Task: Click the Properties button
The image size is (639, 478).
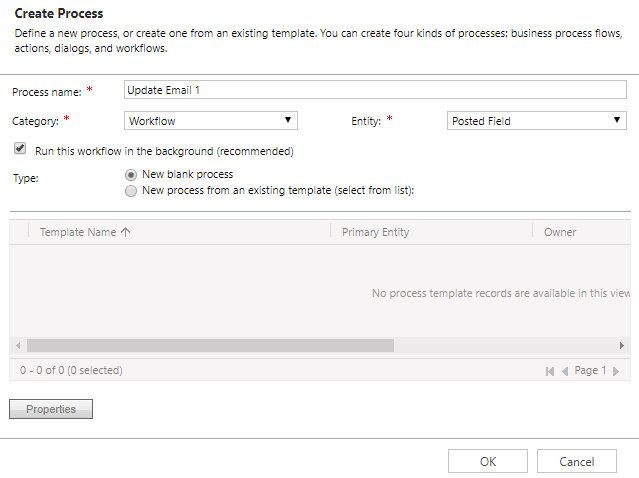Action: pos(51,409)
